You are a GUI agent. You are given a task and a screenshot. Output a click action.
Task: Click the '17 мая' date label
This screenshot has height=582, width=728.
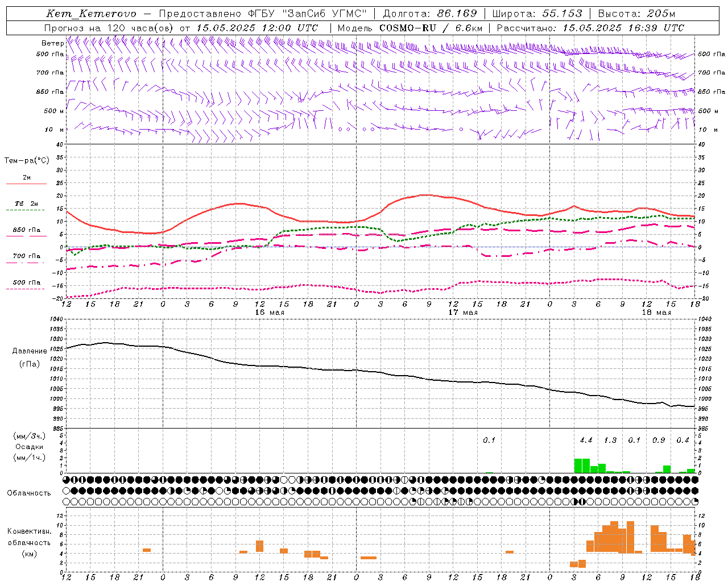(x=463, y=313)
